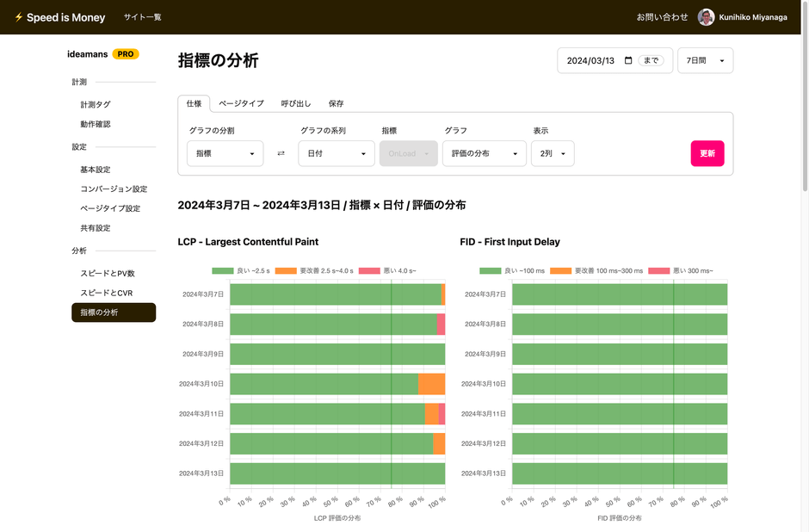
Task: Open the グラフの分割 dropdown showing 指標
Action: 225,153
